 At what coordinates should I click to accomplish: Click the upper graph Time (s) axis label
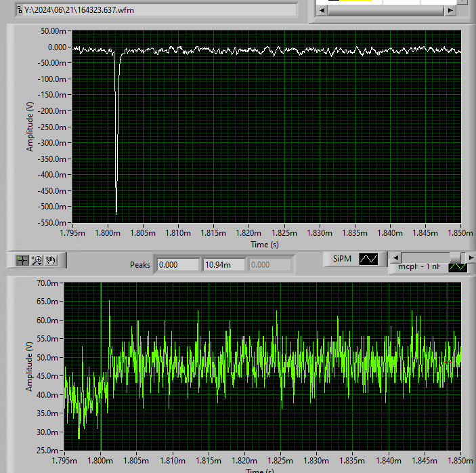click(x=265, y=245)
